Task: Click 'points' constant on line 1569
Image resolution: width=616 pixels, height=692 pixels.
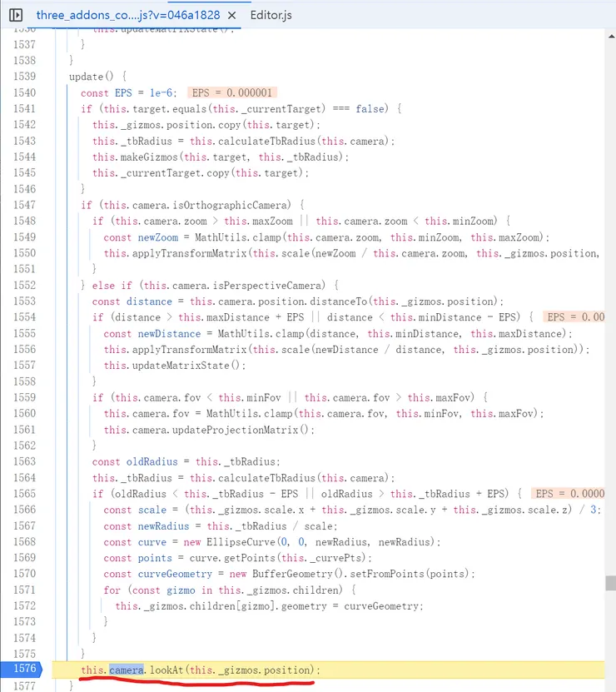Action: (155, 558)
